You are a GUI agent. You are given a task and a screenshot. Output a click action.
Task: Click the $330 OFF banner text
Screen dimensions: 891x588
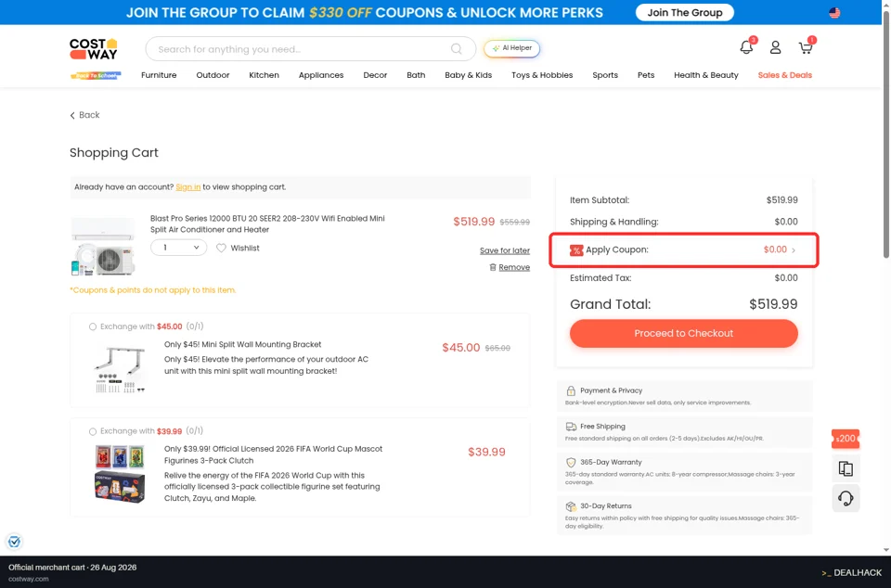pyautogui.click(x=341, y=12)
